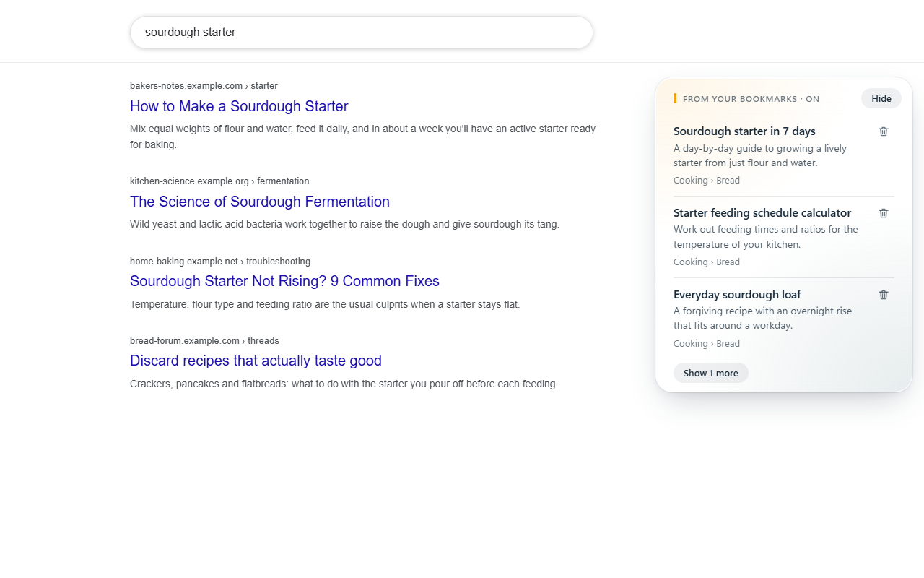Click 'Cooking › Bread' under 'Starter feeding schedule calculator'

(x=707, y=262)
